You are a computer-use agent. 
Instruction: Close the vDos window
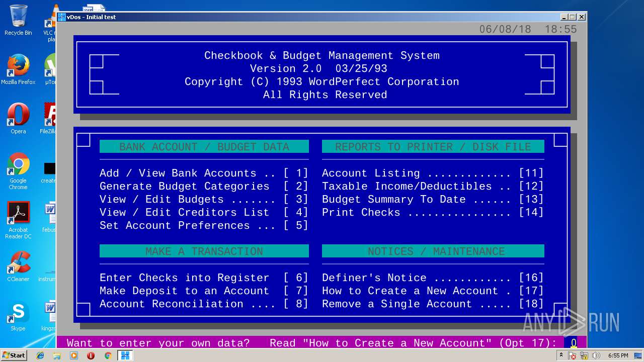582,17
